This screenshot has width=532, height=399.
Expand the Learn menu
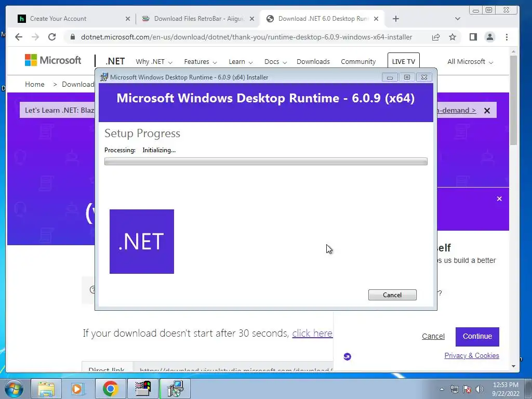(x=241, y=62)
